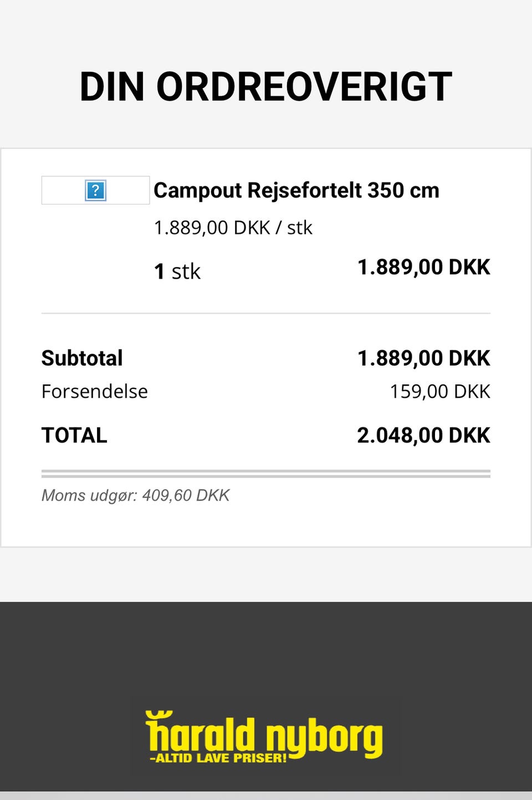Select the 2.048,00 DKK total amount

pos(423,435)
